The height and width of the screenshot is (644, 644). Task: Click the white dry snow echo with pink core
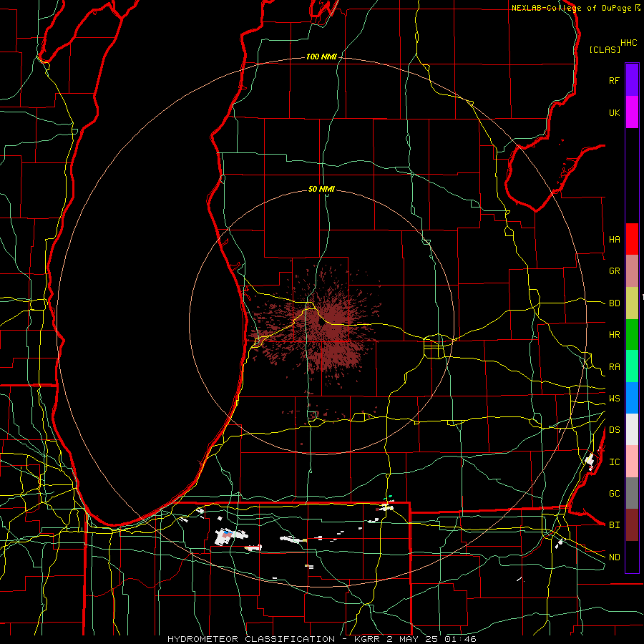230,535
